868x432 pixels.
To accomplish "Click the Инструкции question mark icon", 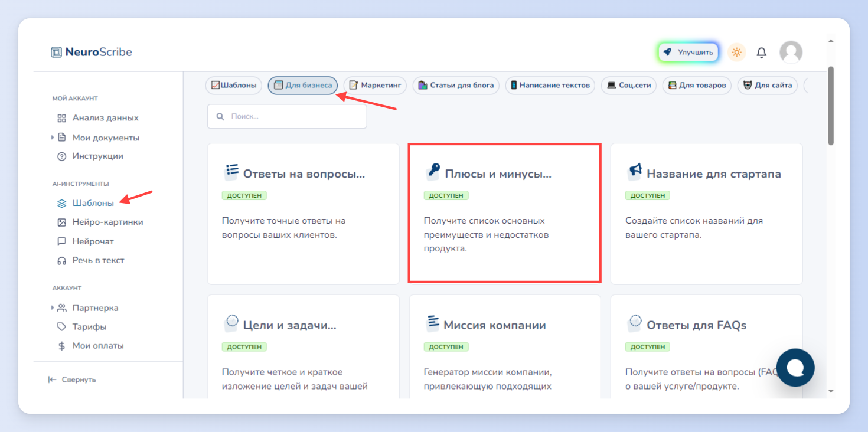I will tap(62, 156).
